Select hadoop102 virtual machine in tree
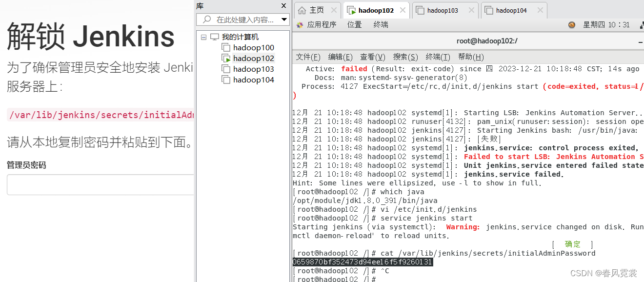Image resolution: width=644 pixels, height=282 pixels. click(x=254, y=59)
